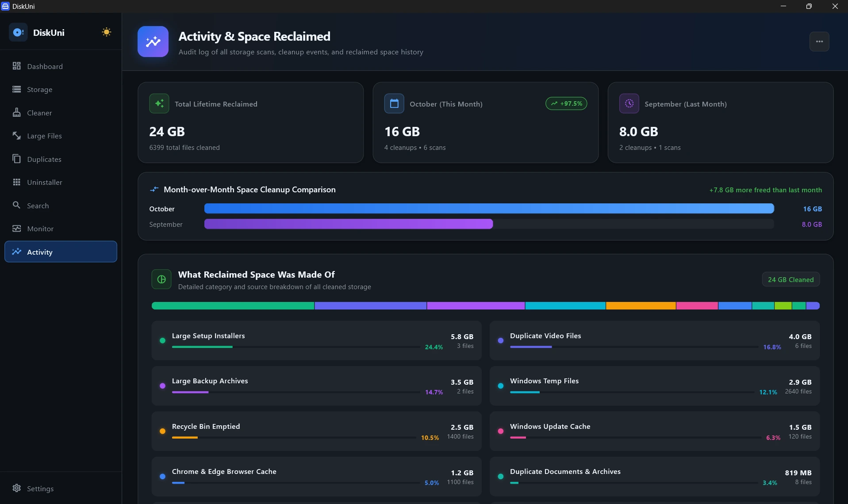
Task: Open the Storage page
Action: click(x=61, y=89)
